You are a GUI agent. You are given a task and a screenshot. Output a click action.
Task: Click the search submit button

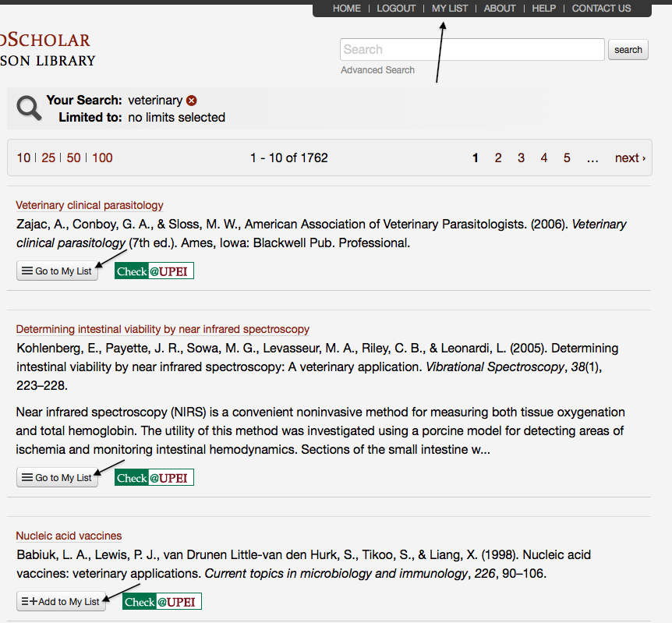628,50
